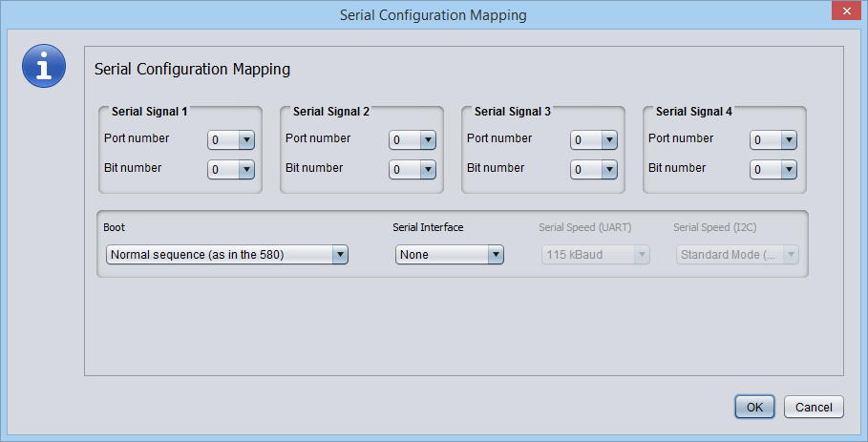868x442 pixels.
Task: Click the Serial Signal 4 group title
Action: 694,112
